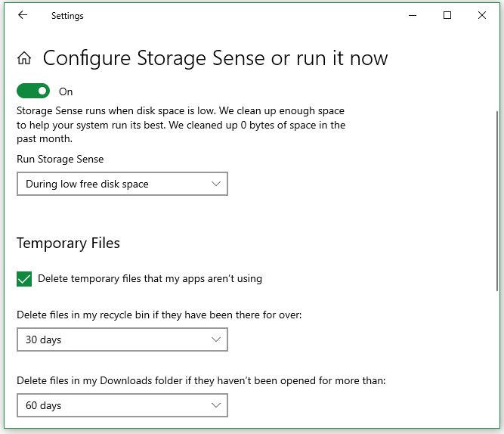The width and height of the screenshot is (504, 434).
Task: Click the chevron on "During low free disk space"
Action: (x=216, y=184)
